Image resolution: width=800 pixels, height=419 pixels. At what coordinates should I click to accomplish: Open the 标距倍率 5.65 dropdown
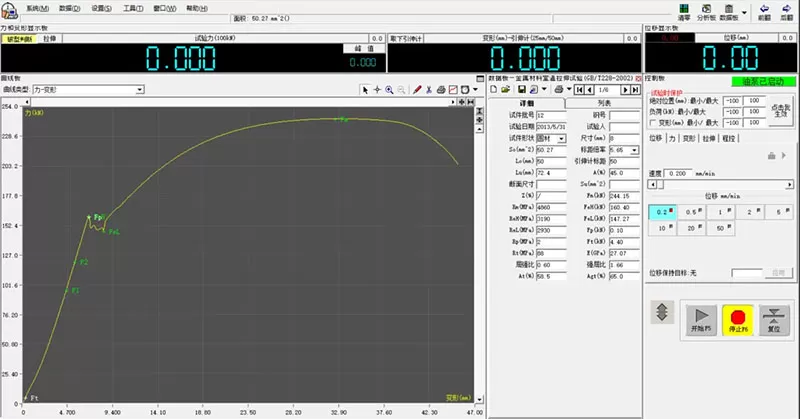[635, 150]
